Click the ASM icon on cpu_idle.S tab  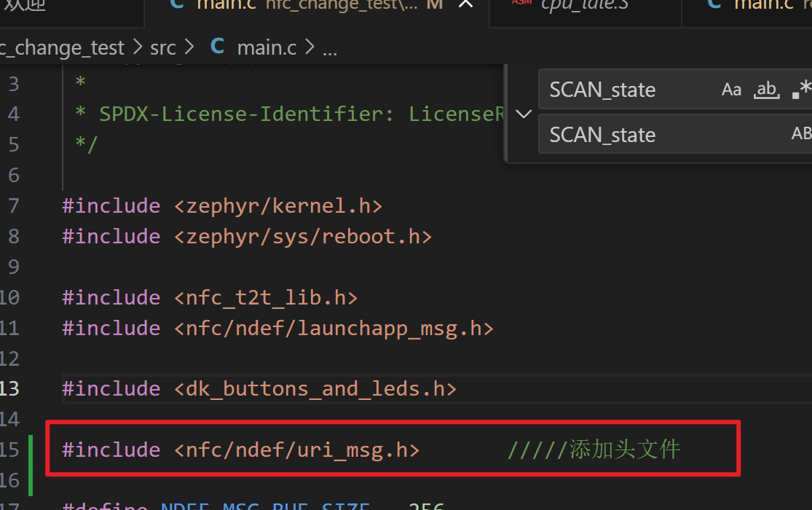[521, 3]
